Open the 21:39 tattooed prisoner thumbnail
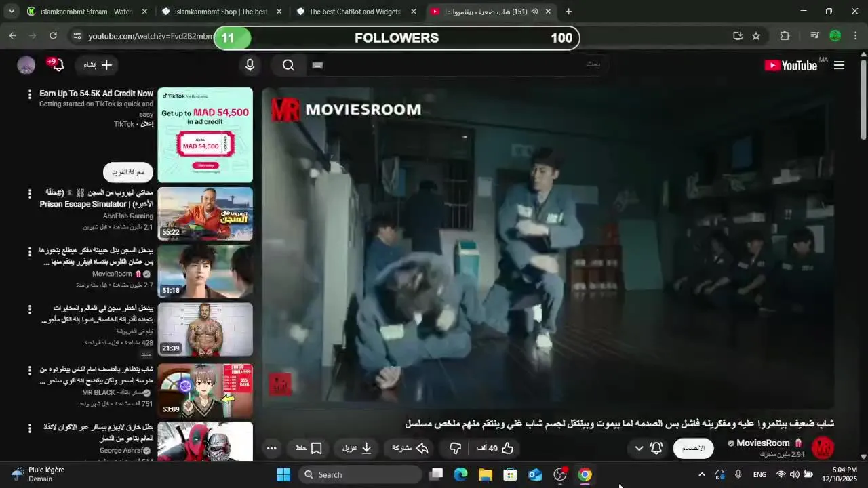Viewport: 868px width, 488px height. 205,329
